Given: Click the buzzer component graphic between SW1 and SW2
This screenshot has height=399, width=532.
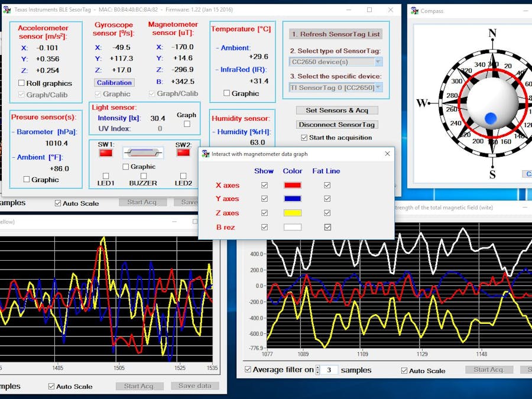Looking at the screenshot, I should (144, 153).
